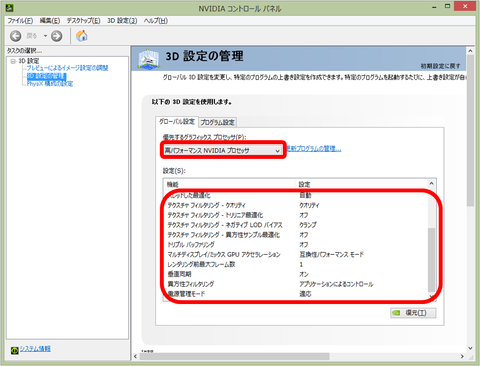Open the ファイル(F) menu
480x366 pixels.
[20, 21]
